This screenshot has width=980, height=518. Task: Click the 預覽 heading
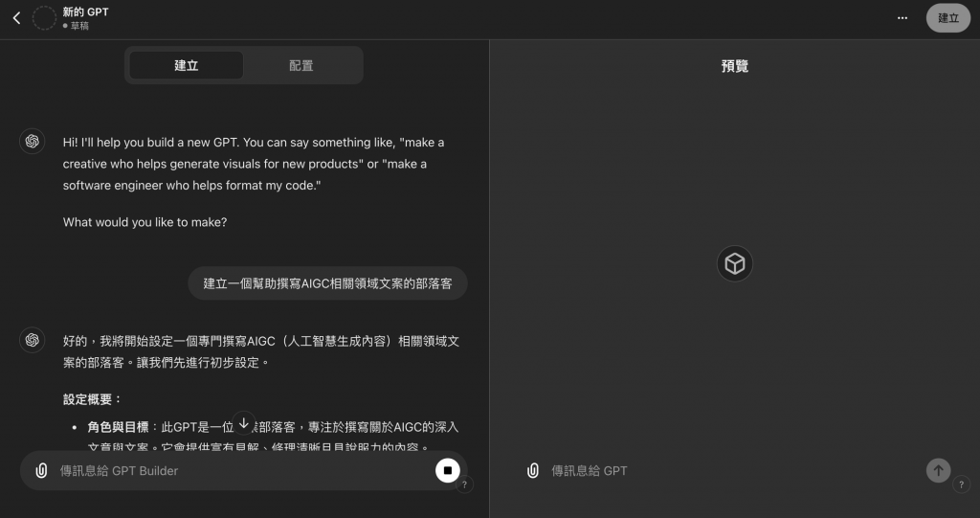click(734, 66)
